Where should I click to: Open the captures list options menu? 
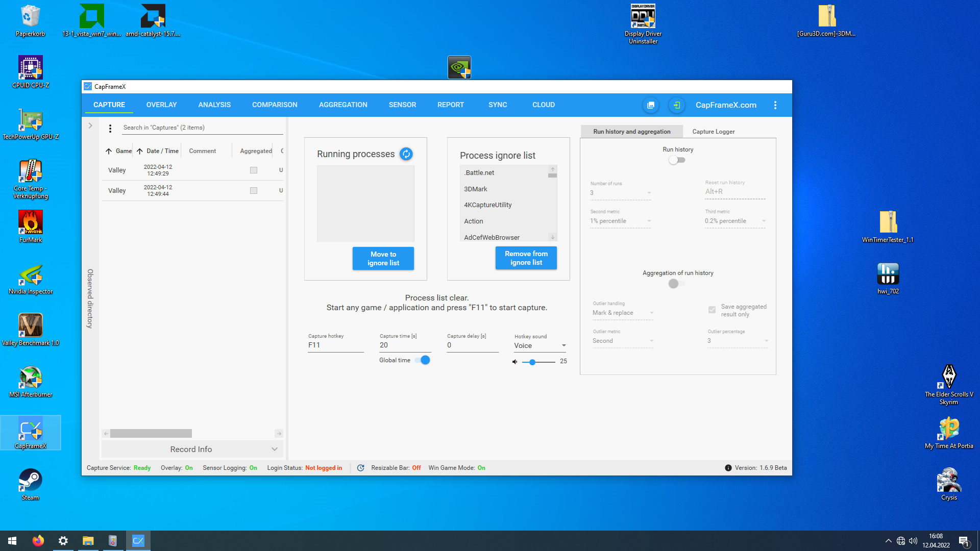click(110, 129)
